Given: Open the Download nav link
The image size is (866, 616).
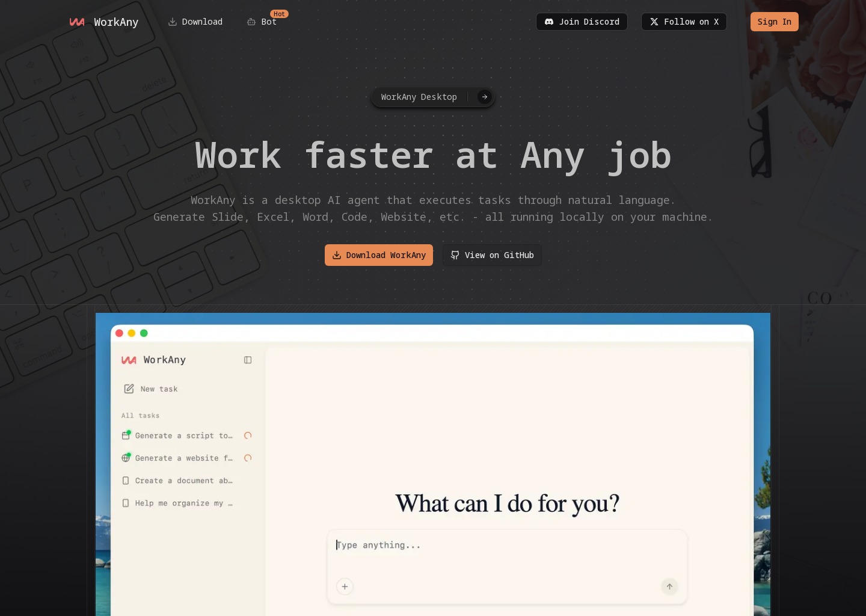Looking at the screenshot, I should click(195, 22).
